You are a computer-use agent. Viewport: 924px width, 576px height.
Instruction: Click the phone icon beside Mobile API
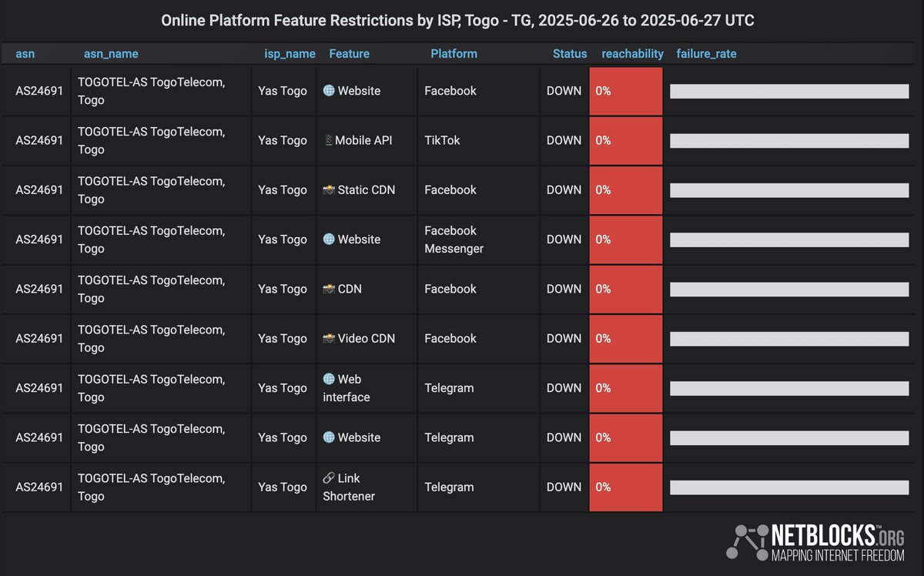pyautogui.click(x=328, y=140)
